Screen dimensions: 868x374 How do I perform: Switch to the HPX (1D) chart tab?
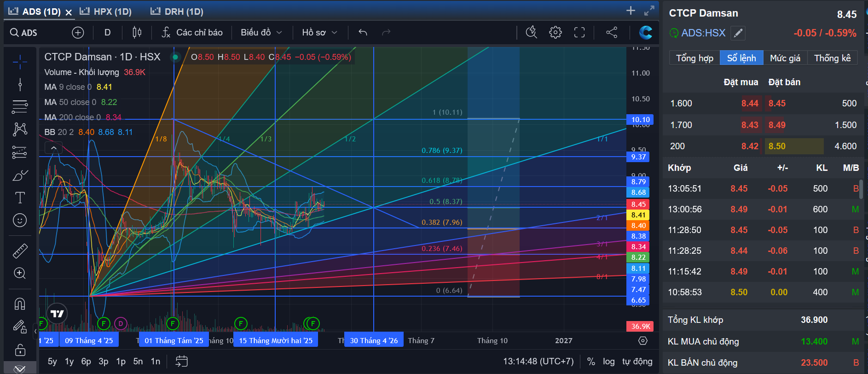[x=106, y=12]
